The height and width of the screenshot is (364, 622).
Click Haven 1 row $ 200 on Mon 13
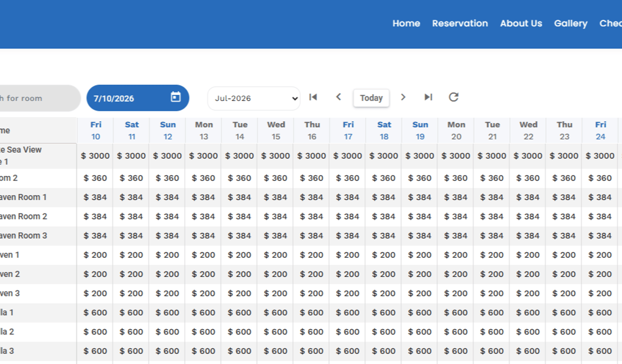203,255
